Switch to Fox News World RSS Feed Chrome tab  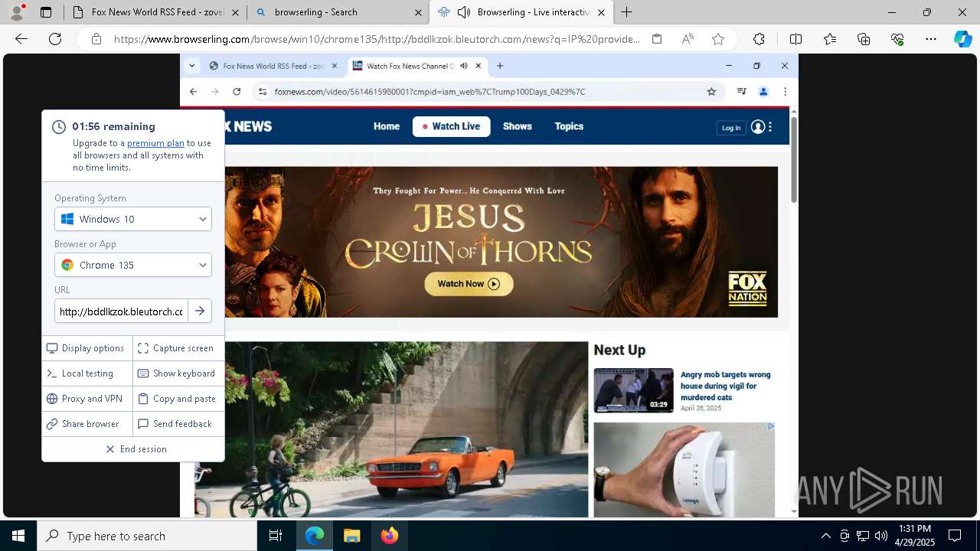(x=273, y=66)
